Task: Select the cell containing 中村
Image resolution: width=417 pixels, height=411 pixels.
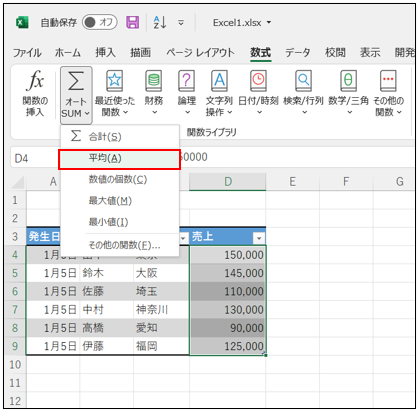Action: (107, 310)
